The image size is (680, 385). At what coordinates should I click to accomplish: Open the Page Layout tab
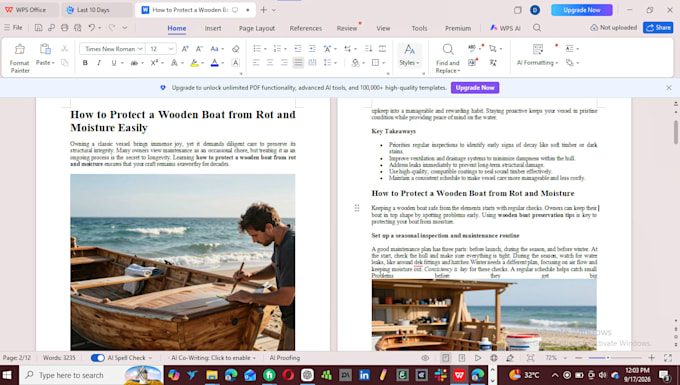click(257, 28)
